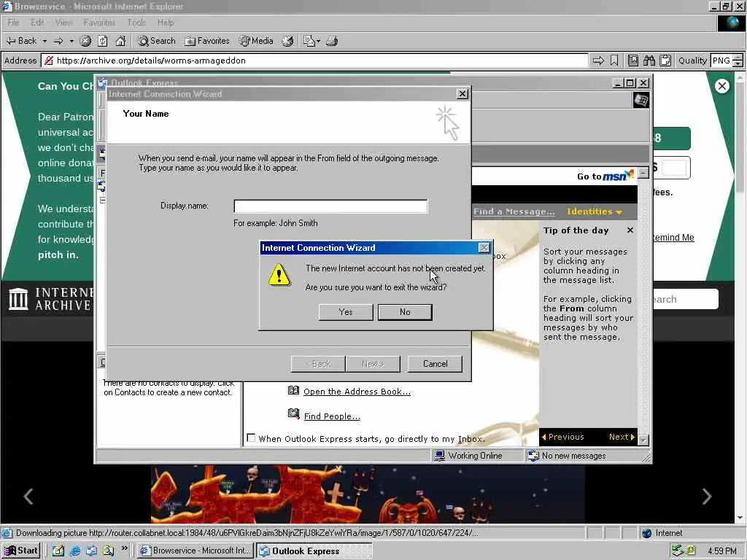Open the Help menu
The image size is (747, 560).
click(x=166, y=23)
